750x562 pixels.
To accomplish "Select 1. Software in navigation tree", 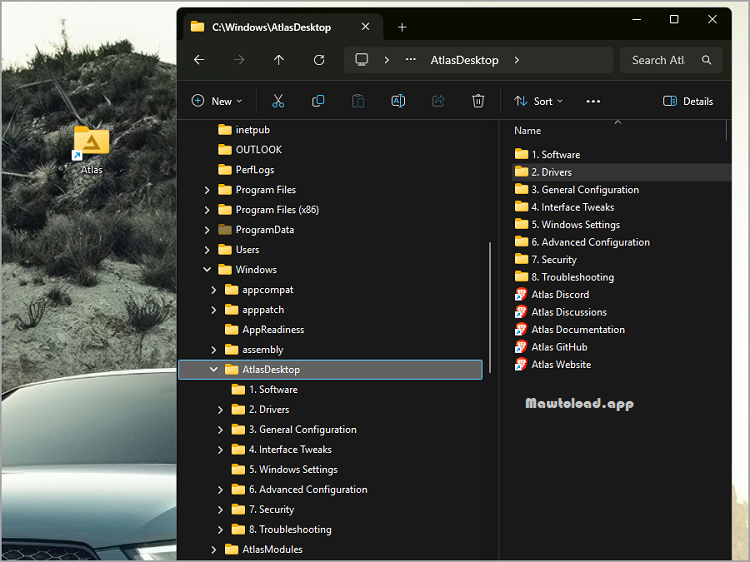I will 265,390.
